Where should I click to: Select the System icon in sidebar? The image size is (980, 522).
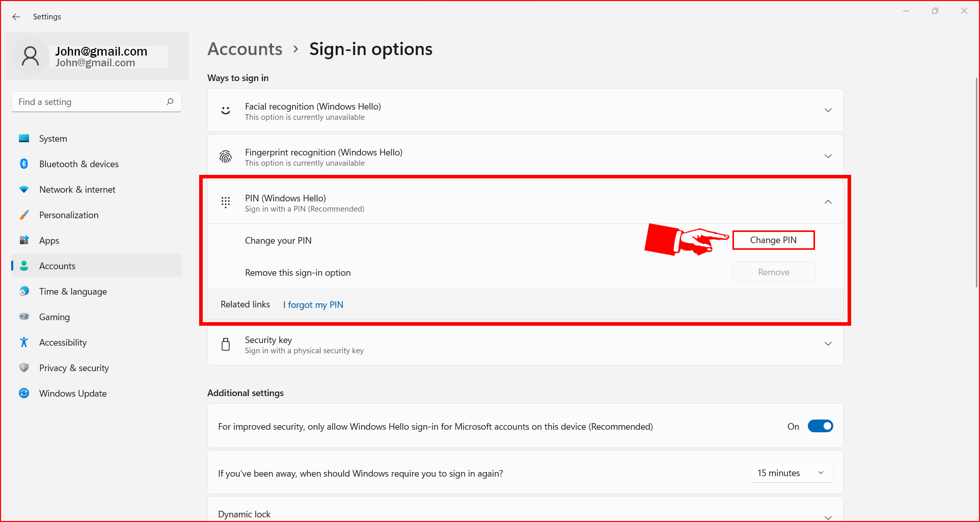coord(24,138)
